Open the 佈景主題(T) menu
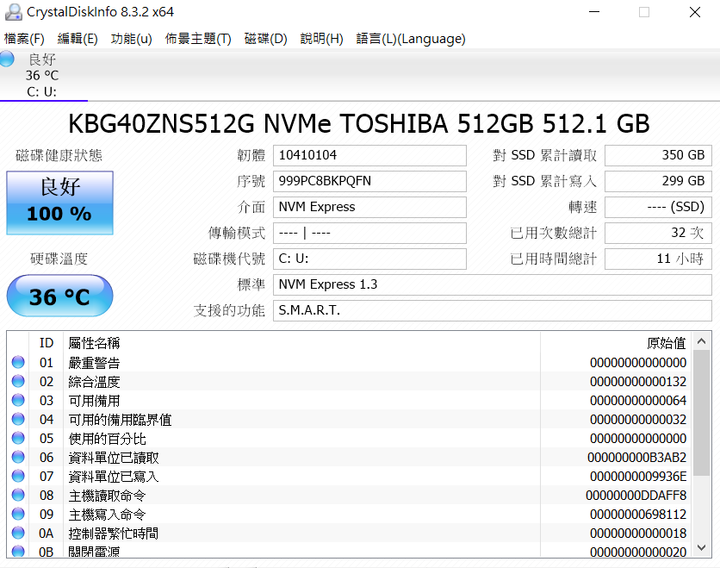The width and height of the screenshot is (720, 568). (x=198, y=39)
